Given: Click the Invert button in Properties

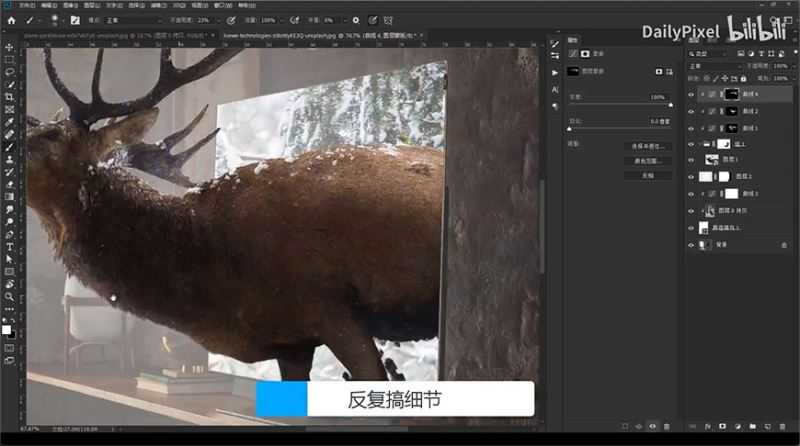Looking at the screenshot, I should click(x=647, y=174).
